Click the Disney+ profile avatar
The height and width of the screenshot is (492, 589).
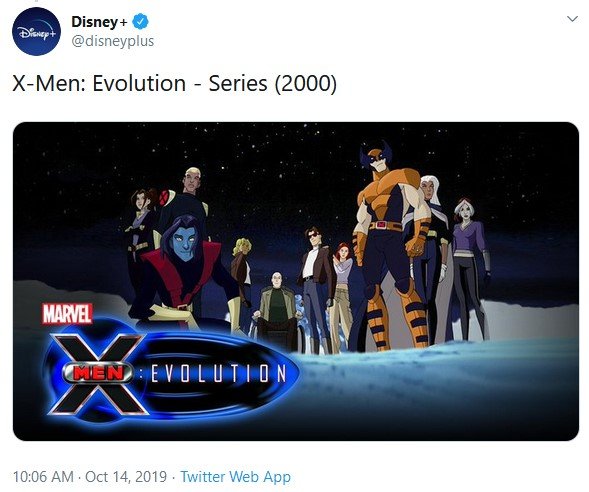point(36,32)
